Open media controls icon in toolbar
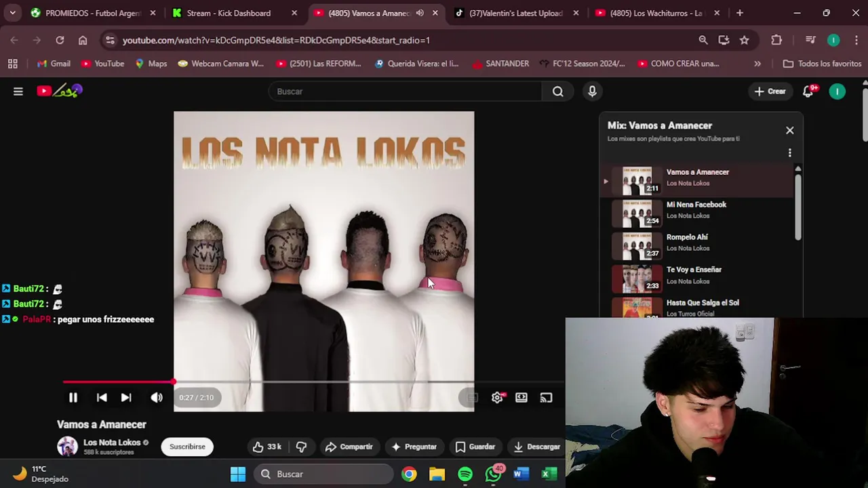Image resolution: width=868 pixels, height=488 pixels. coord(810,40)
